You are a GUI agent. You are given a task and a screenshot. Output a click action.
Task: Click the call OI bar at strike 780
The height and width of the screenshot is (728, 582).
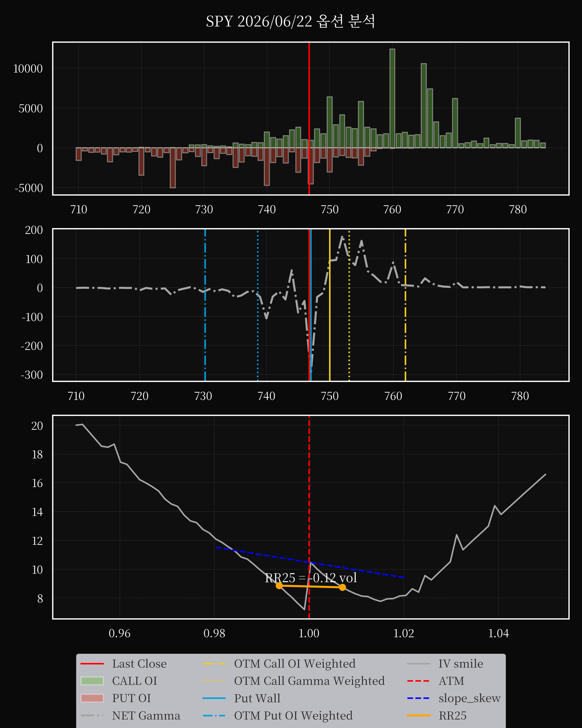pos(518,133)
